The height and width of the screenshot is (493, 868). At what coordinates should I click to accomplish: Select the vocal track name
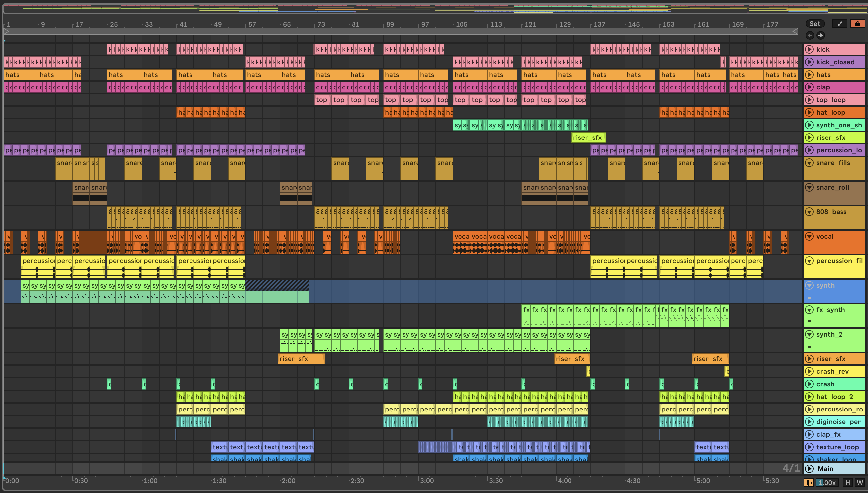(x=825, y=236)
